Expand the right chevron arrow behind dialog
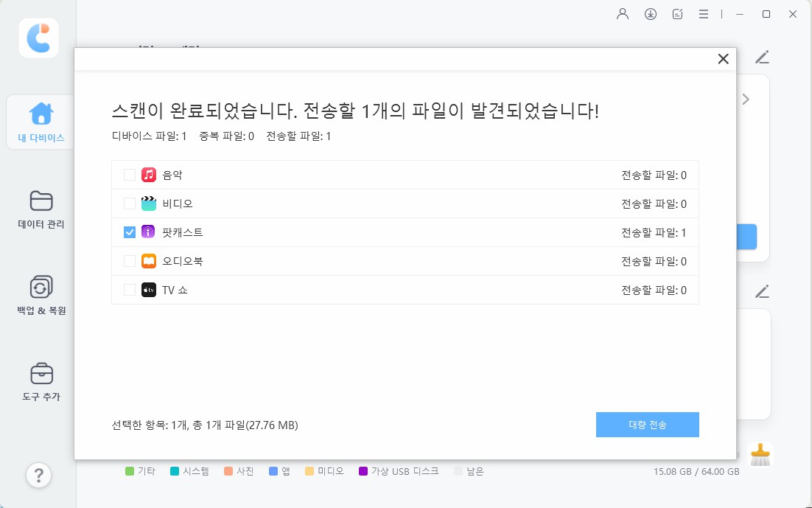Viewport: 812px width, 508px height. click(746, 100)
